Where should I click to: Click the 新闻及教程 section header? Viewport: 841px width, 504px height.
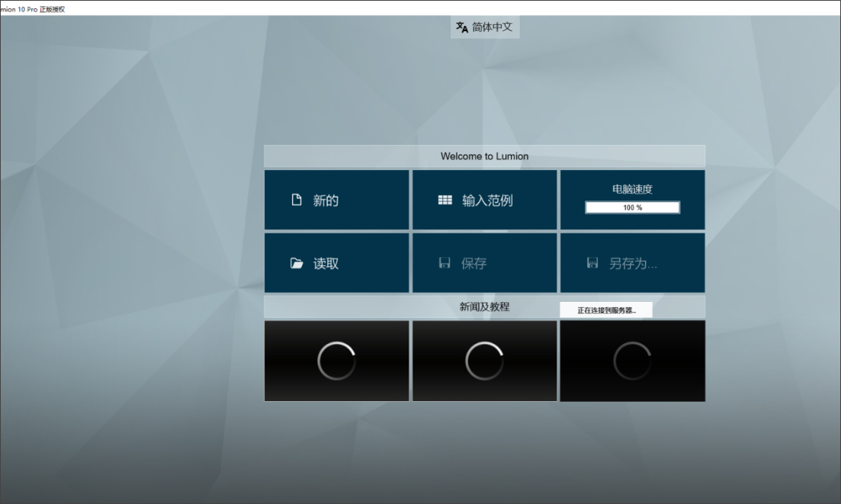click(x=485, y=307)
